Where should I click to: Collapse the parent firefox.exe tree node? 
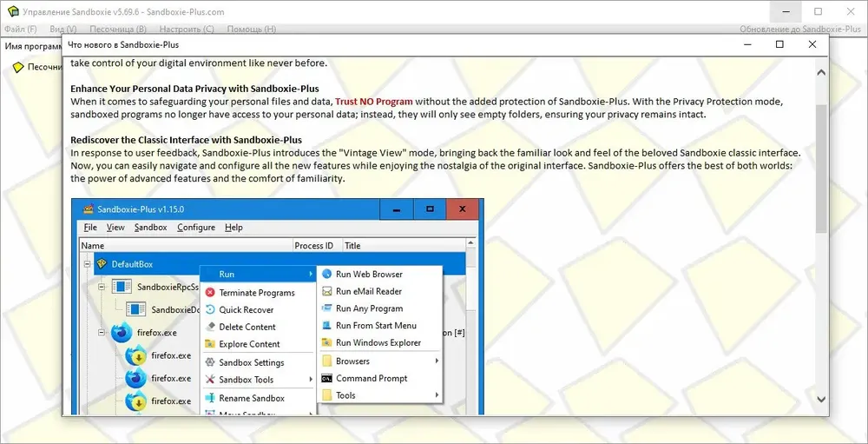(x=102, y=333)
